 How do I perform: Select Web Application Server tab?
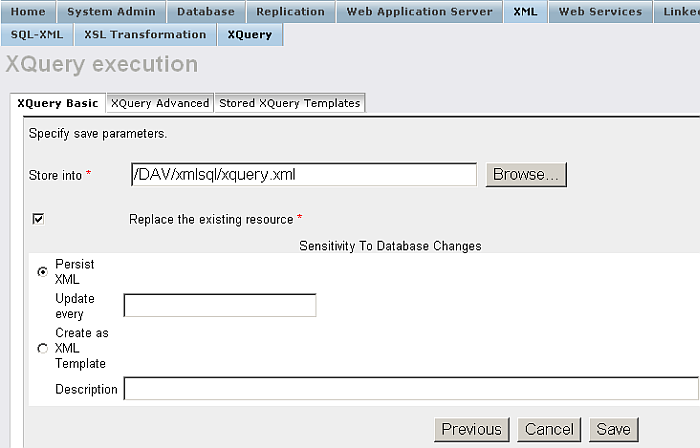[x=420, y=12]
